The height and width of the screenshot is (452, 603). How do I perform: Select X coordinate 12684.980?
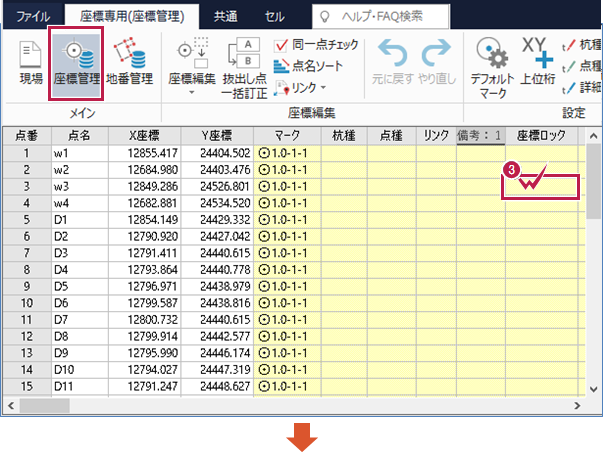[144, 170]
